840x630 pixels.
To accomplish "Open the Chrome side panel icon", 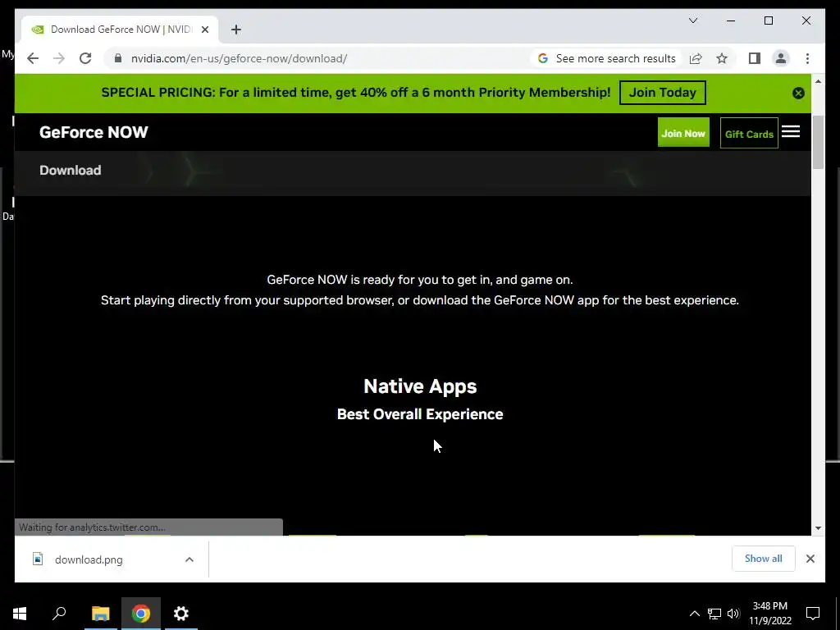I will 755,58.
